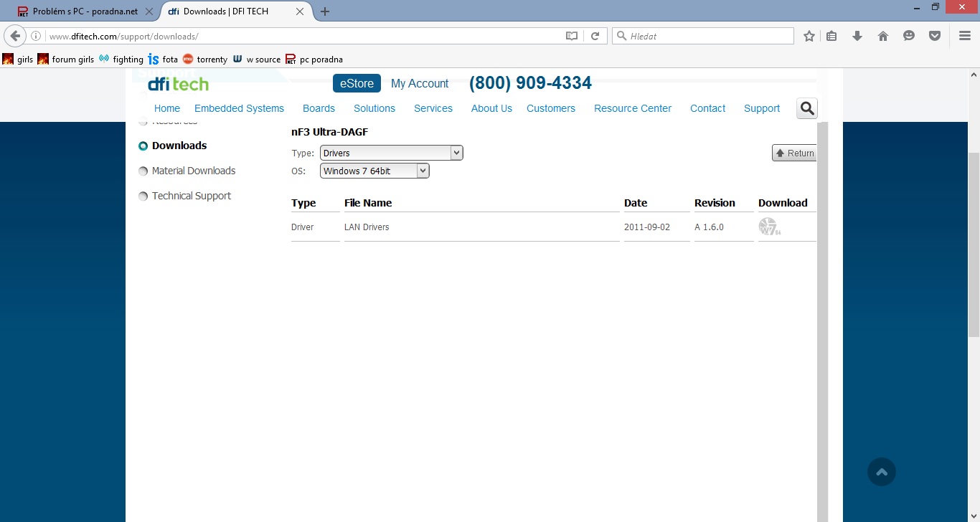This screenshot has height=522, width=980.
Task: Show site information for dfitech.com
Action: (x=36, y=36)
